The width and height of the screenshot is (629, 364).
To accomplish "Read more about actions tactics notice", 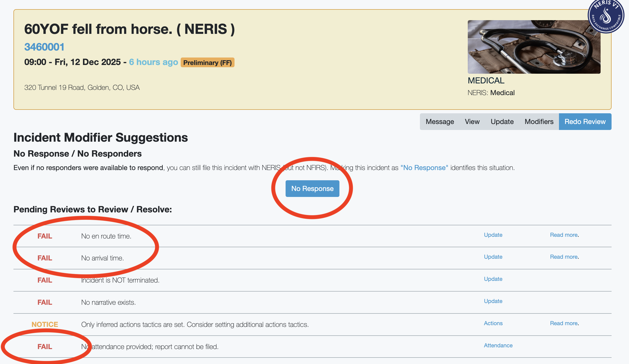I will point(564,323).
